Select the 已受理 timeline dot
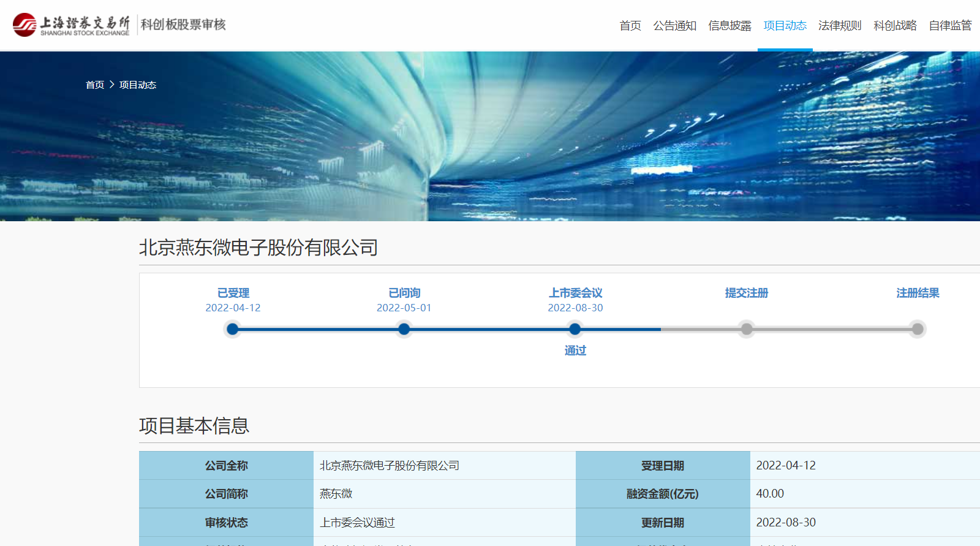 click(233, 329)
